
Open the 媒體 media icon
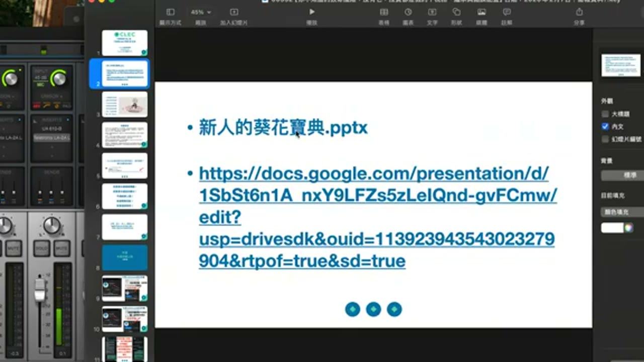(481, 12)
